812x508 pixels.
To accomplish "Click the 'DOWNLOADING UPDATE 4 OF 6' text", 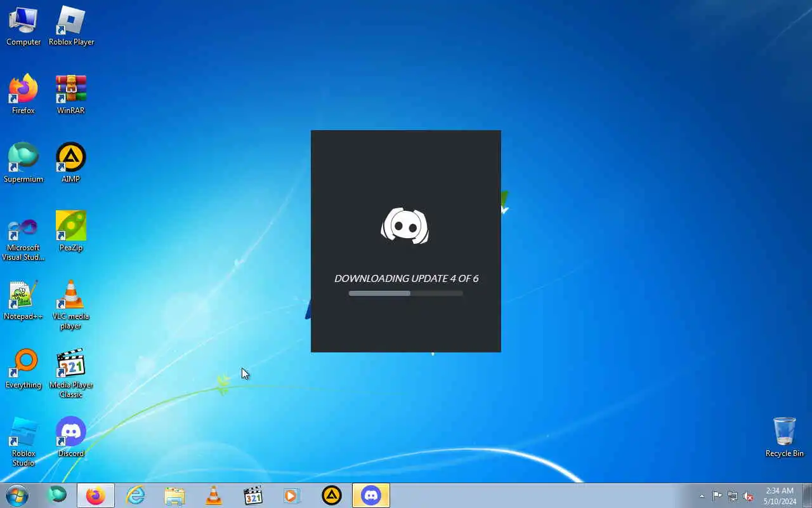I will (x=406, y=278).
